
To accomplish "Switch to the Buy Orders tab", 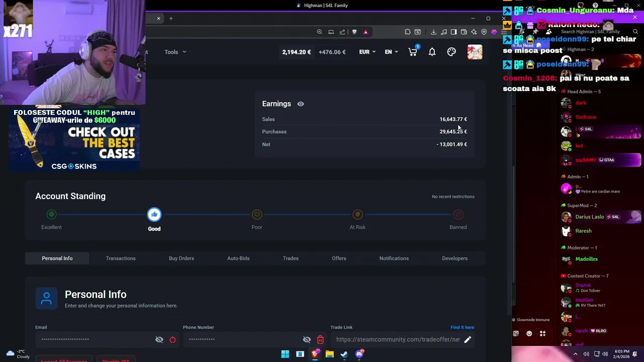I will (181, 258).
